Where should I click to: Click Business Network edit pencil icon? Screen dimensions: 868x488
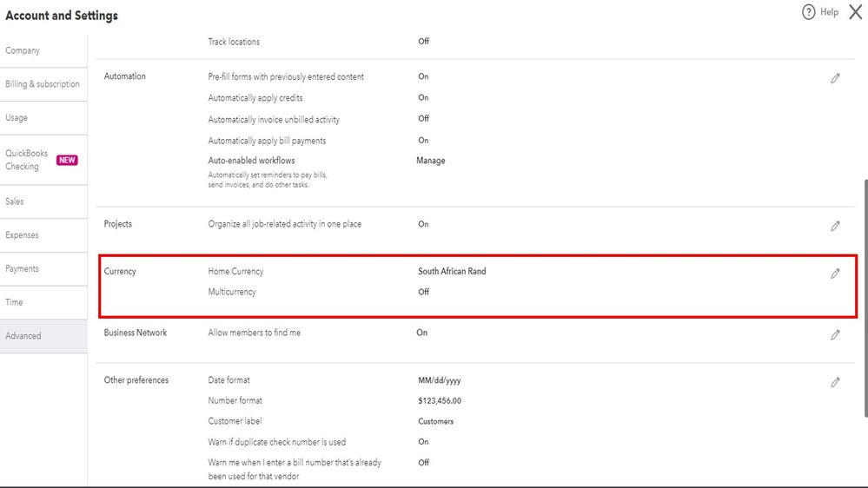pos(835,334)
